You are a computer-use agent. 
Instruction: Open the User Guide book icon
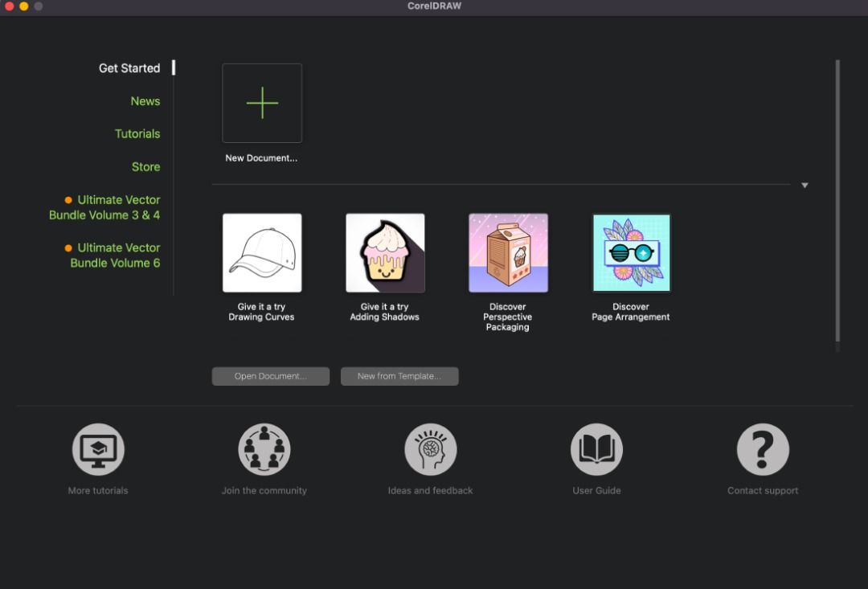pos(596,450)
